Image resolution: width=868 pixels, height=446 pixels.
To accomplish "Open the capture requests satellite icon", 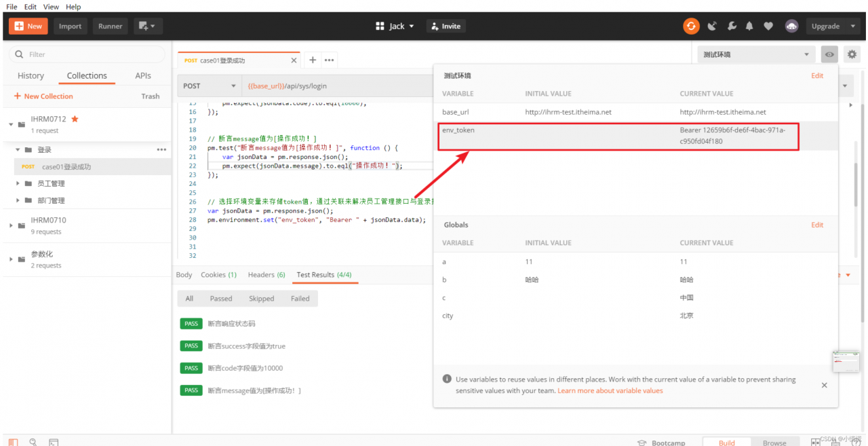I will tap(712, 26).
